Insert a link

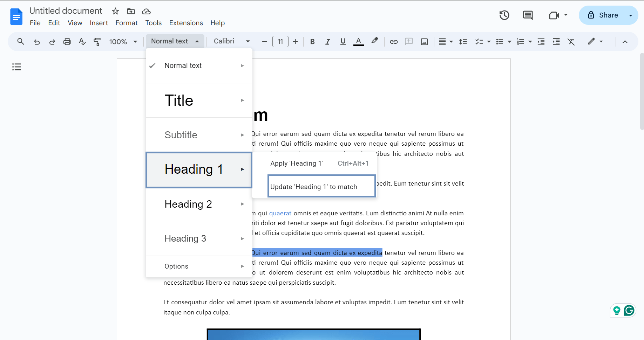click(x=393, y=41)
